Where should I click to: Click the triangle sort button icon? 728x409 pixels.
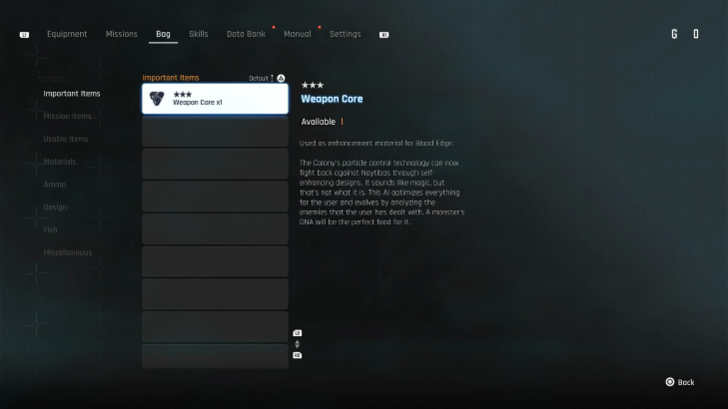(281, 78)
